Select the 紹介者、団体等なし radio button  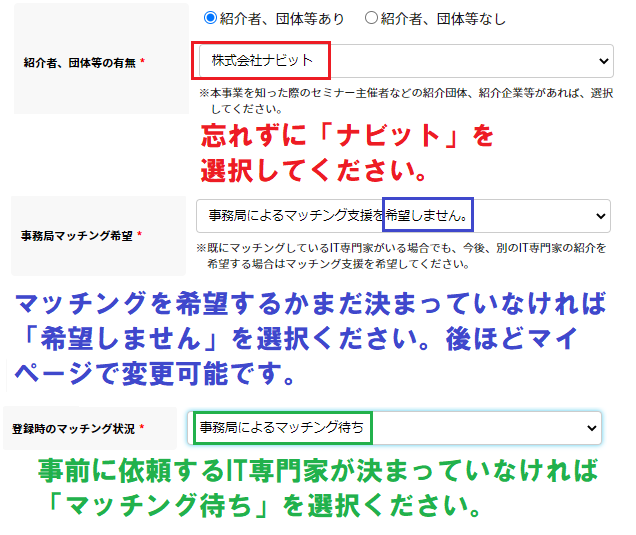(x=372, y=18)
